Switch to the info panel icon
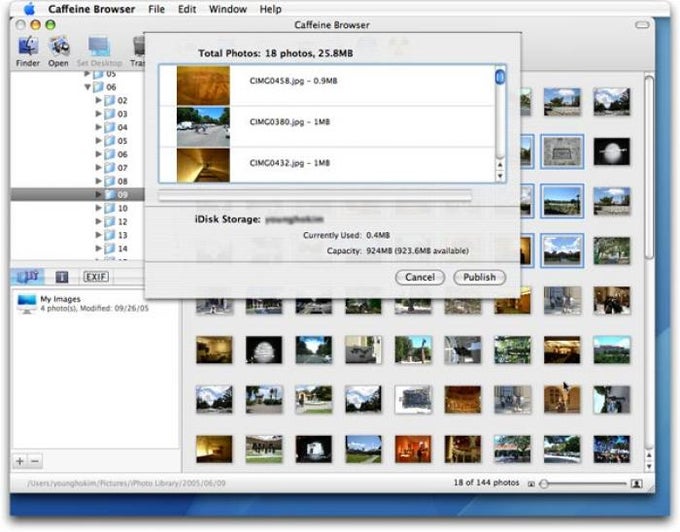This screenshot has height=532, width=680. coord(60,275)
